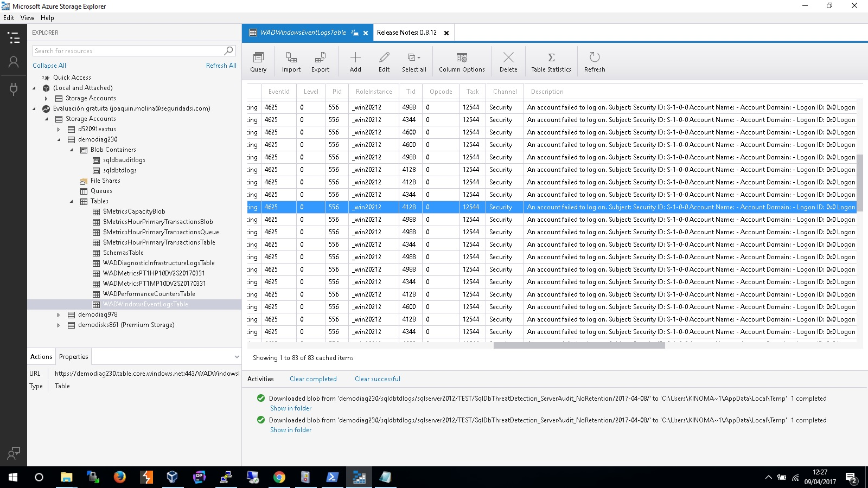Click the Collapse All link
Image resolution: width=868 pixels, height=488 pixels.
pos(49,66)
